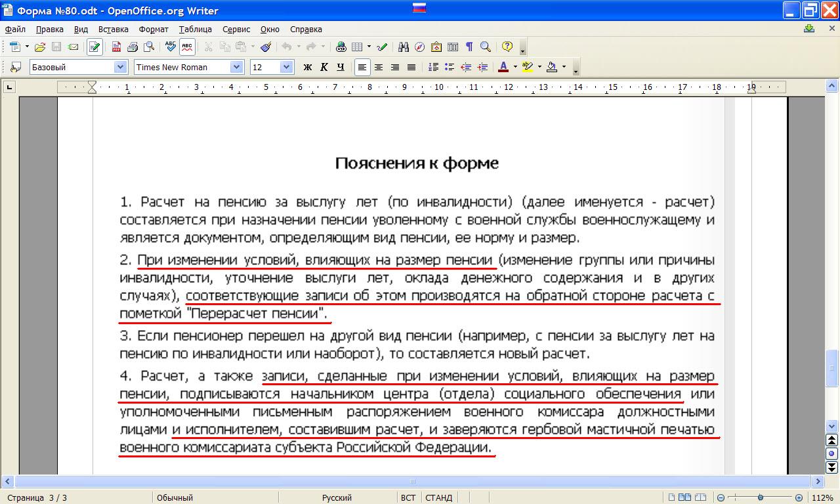Open the Paste special dropdown arrow
Image resolution: width=840 pixels, height=504 pixels.
pos(253,47)
